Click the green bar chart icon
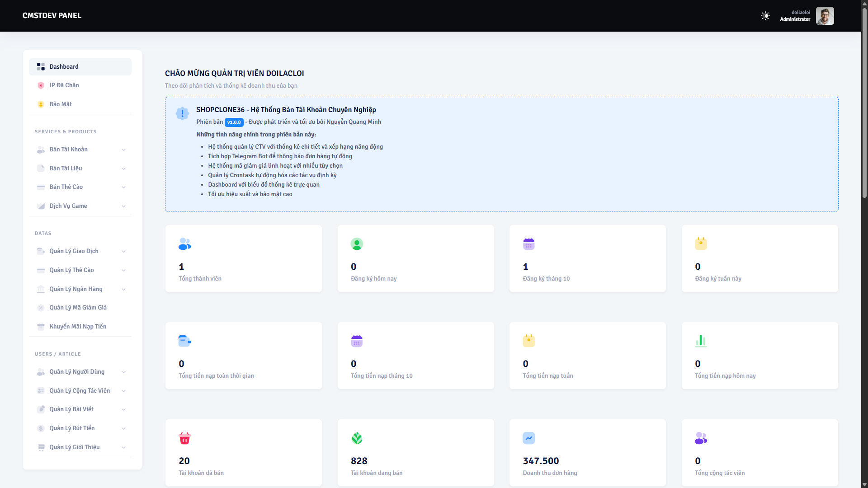The image size is (868, 488). [x=701, y=341]
